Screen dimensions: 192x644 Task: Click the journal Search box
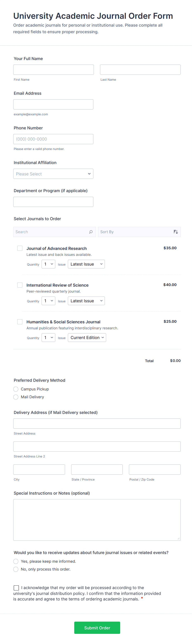click(x=51, y=232)
